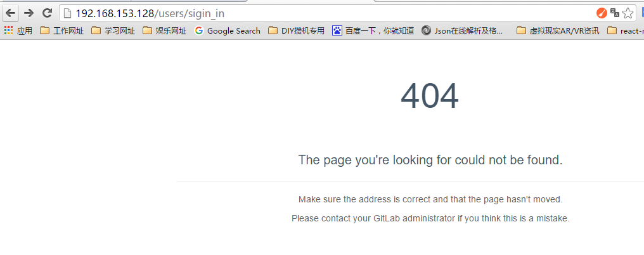Viewport: 644px width, 255px height.
Task: Reload the page with the refresh icon
Action: click(x=48, y=13)
